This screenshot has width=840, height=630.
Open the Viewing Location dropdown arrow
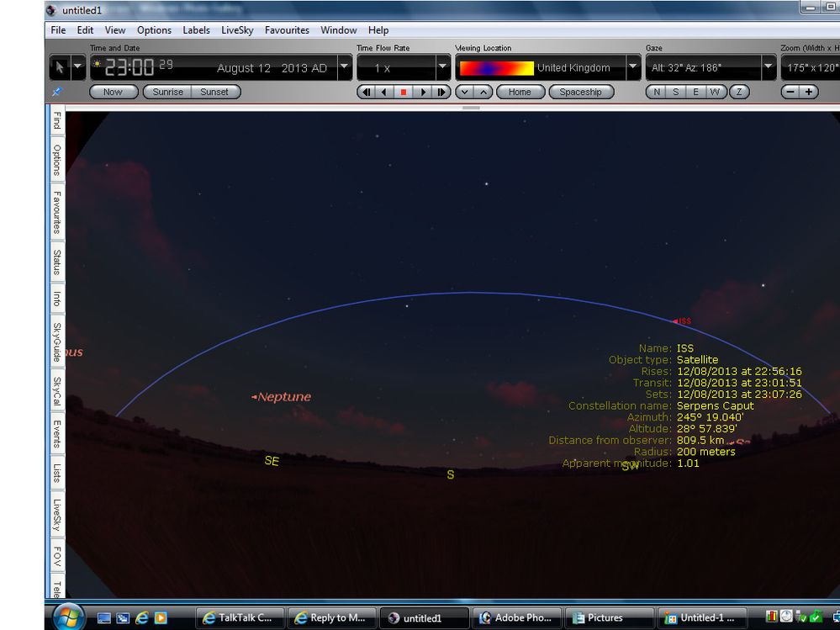[633, 67]
